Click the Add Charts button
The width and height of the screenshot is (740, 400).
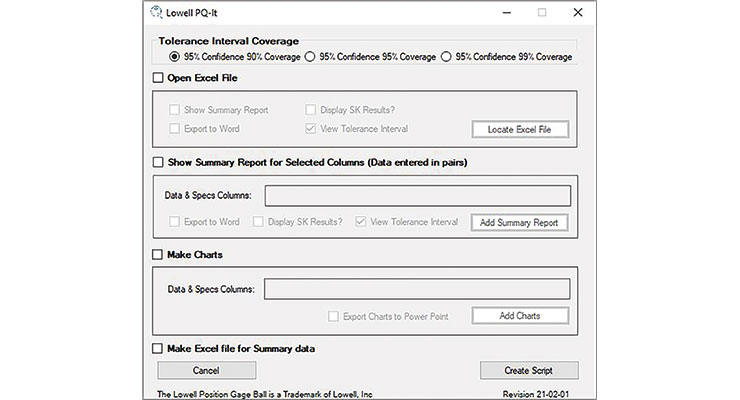click(520, 316)
